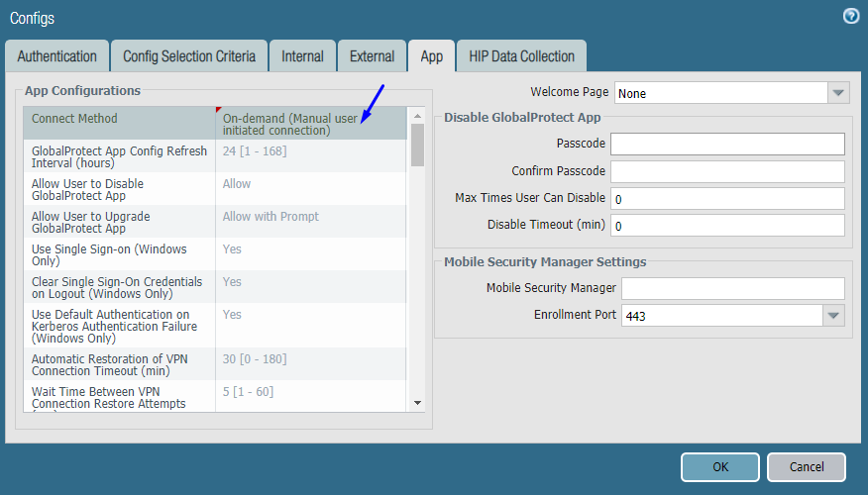
Task: Open the help icon in Configs dialog
Action: (x=851, y=16)
